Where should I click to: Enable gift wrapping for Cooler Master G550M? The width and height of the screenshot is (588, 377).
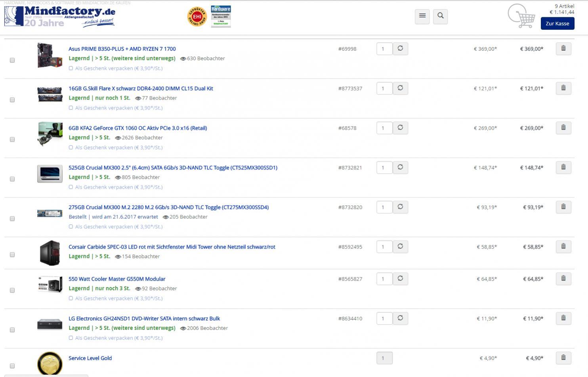[x=71, y=299]
